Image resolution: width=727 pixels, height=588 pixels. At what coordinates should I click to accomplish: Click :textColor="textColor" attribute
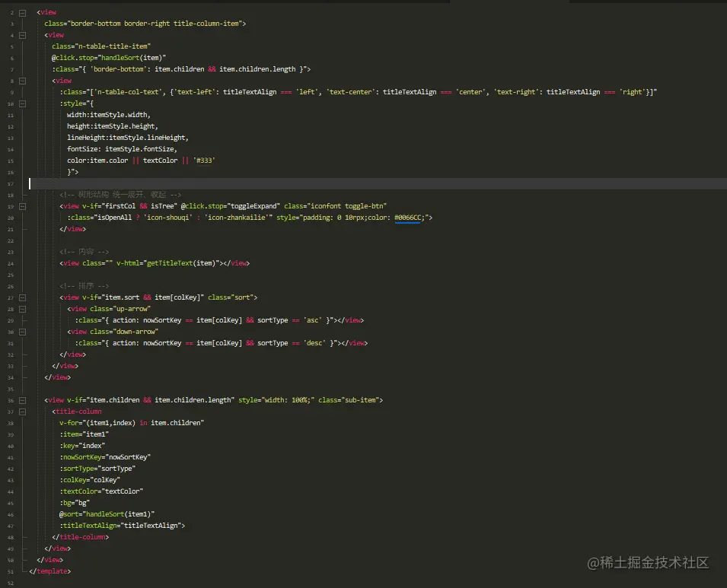pos(101,491)
